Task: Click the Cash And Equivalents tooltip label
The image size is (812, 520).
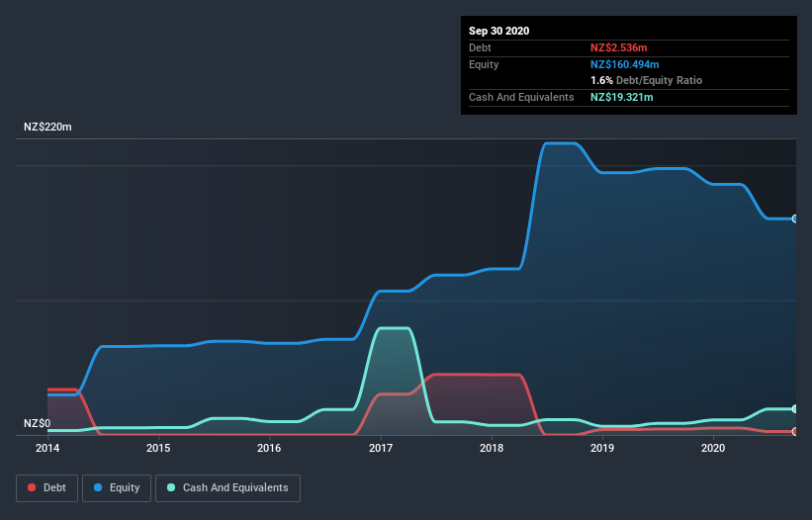Action: point(521,97)
